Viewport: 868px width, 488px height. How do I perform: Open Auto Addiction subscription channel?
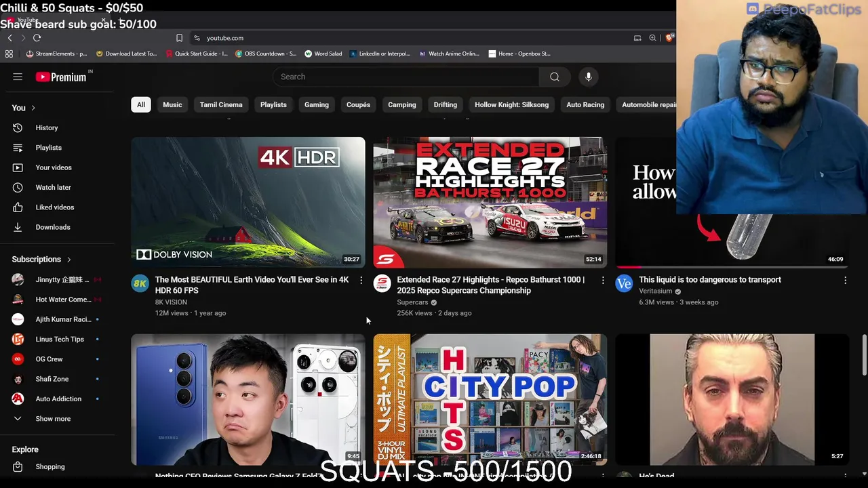click(x=57, y=399)
